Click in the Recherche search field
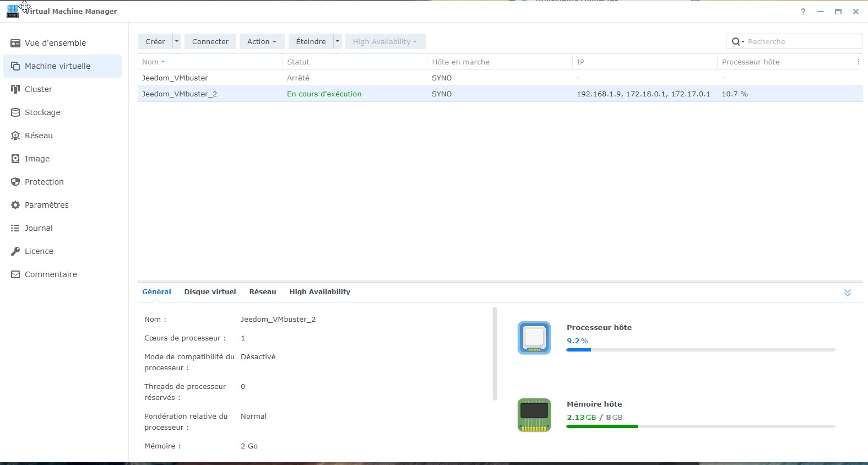The width and height of the screenshot is (868, 465). point(801,41)
